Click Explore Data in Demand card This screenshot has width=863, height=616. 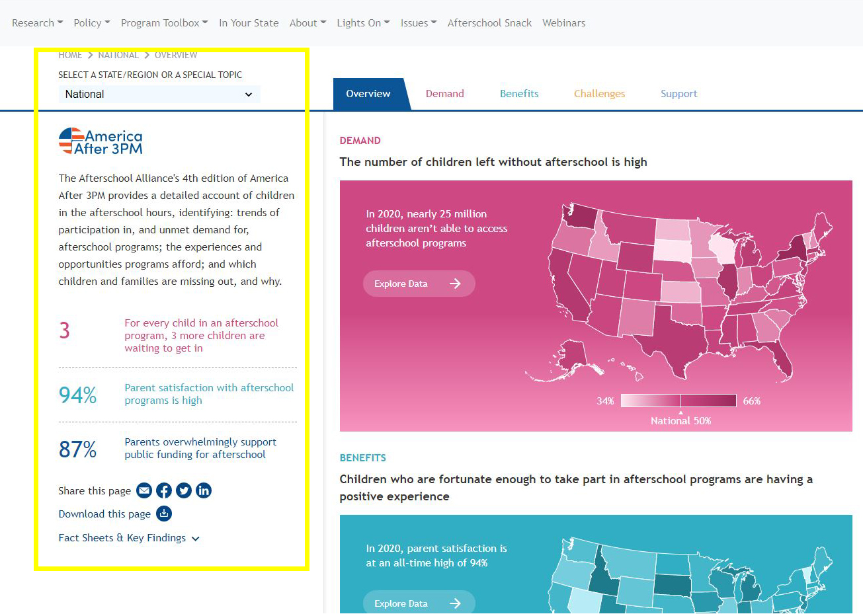(419, 284)
